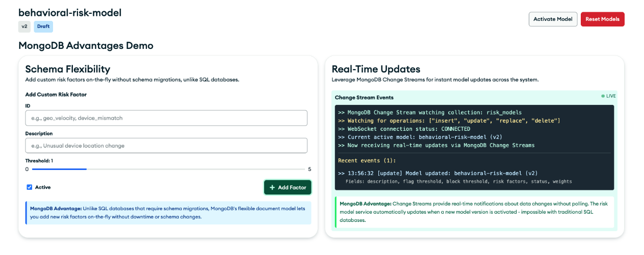Click the Threshold slider track

[168, 169]
